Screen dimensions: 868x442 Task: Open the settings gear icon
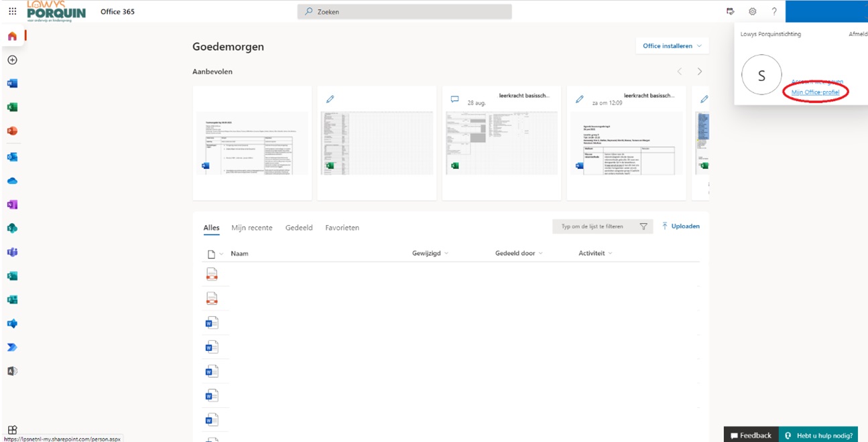tap(752, 11)
